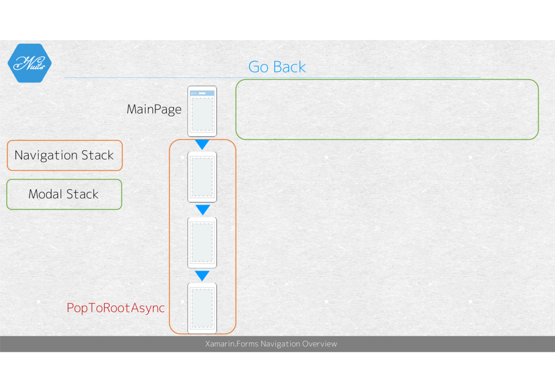Image resolution: width=555 pixels, height=392 pixels.
Task: Click the Nuits hexagon logo
Action: [30, 63]
